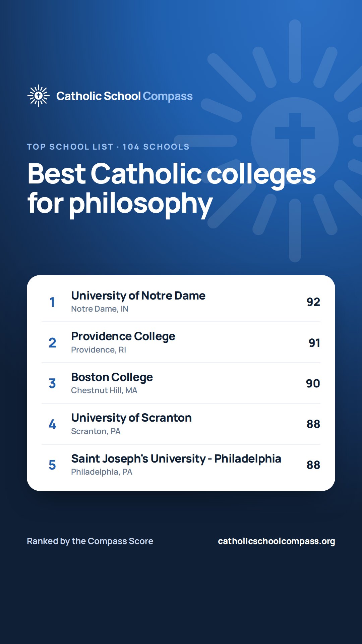Select Saint Joseph's University - Philadelphia

(x=181, y=465)
